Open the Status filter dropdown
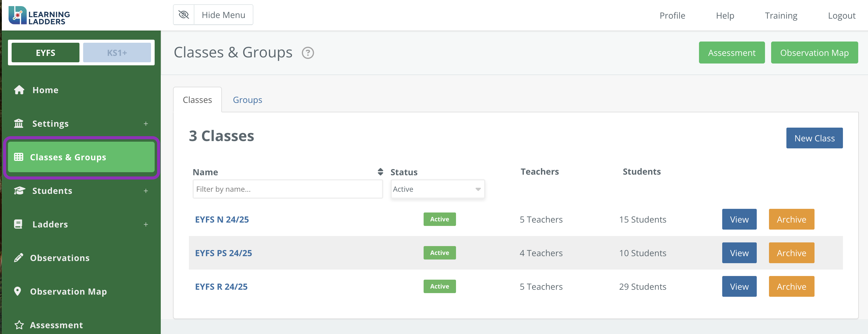The width and height of the screenshot is (868, 334). [438, 189]
